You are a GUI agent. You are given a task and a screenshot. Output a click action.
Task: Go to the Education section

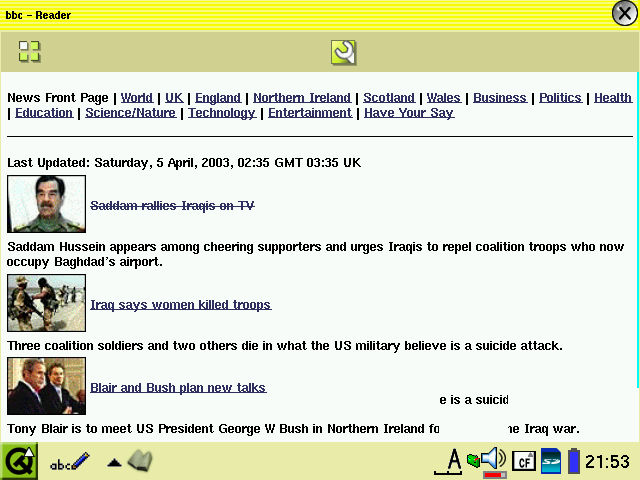click(44, 113)
